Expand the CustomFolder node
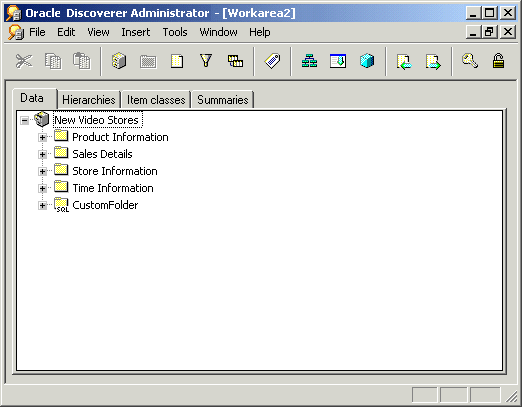Image resolution: width=522 pixels, height=407 pixels. click(x=42, y=205)
